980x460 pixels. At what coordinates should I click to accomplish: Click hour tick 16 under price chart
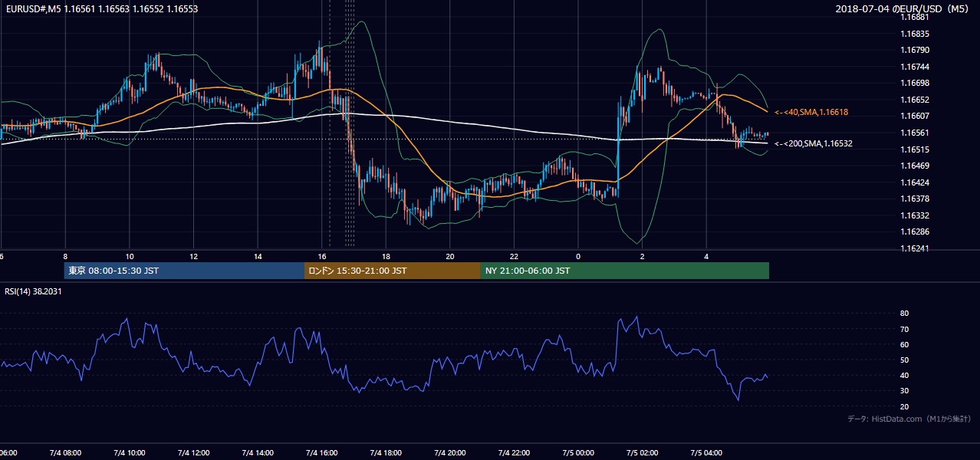[x=322, y=256]
